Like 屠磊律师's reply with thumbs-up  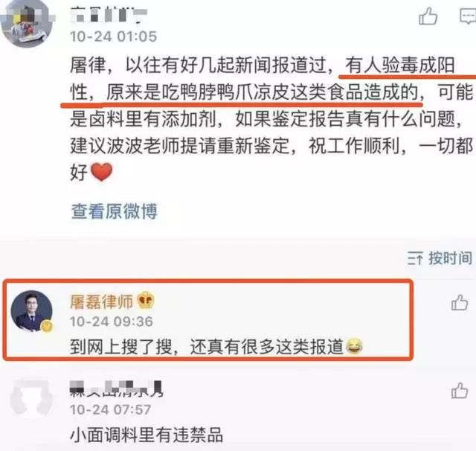tap(460, 302)
